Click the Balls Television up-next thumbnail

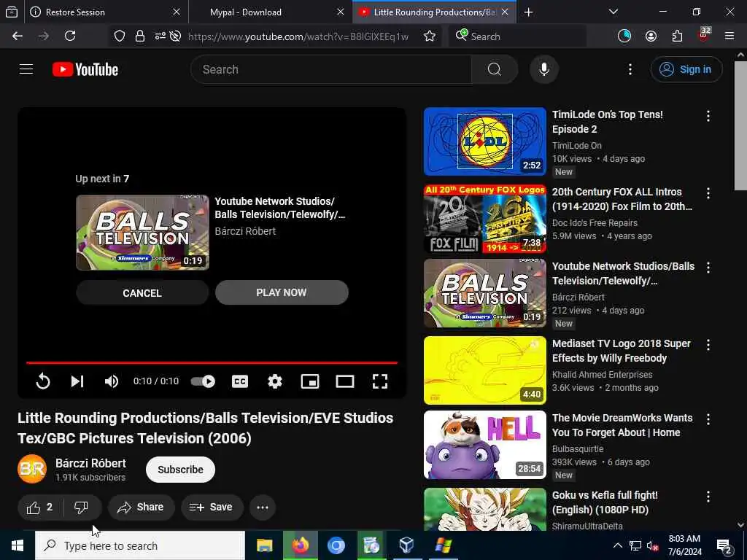click(x=142, y=233)
